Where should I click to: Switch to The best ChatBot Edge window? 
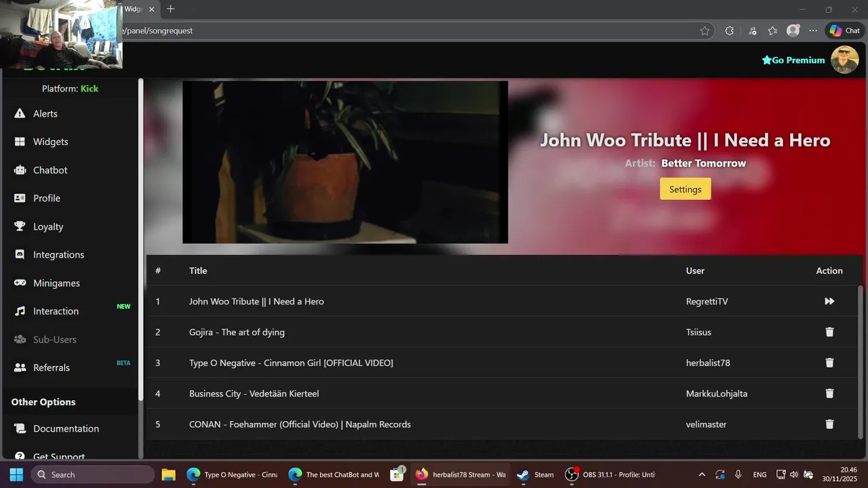point(334,474)
